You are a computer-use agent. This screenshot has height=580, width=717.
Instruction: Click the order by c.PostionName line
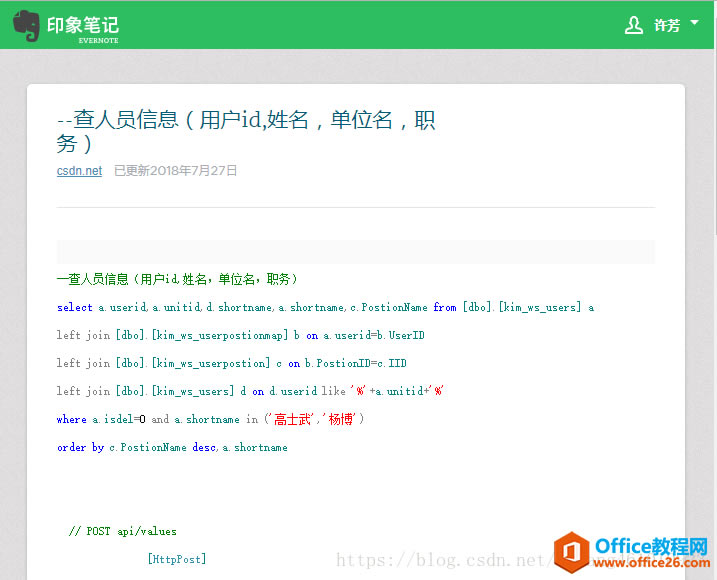coord(172,447)
